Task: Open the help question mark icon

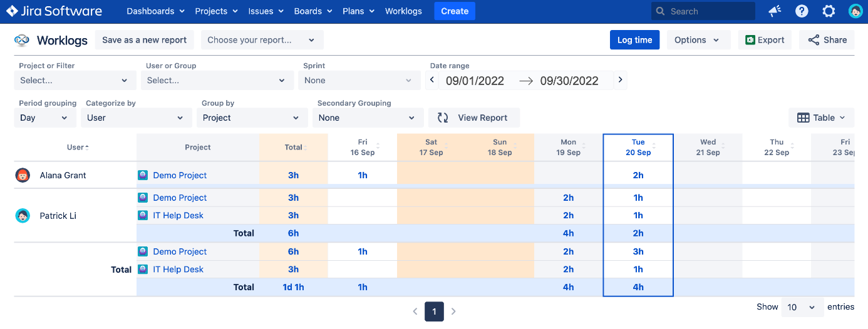Action: (802, 11)
